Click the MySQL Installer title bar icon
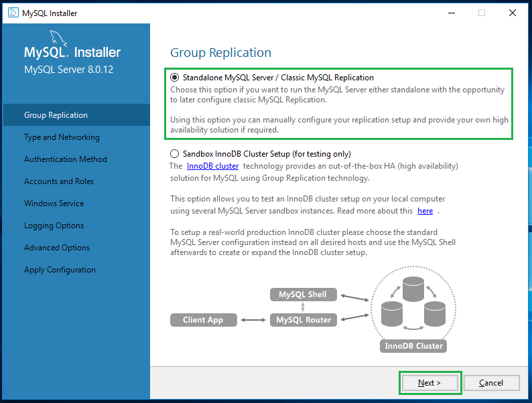Screen dimensions: 532x403 11,13
